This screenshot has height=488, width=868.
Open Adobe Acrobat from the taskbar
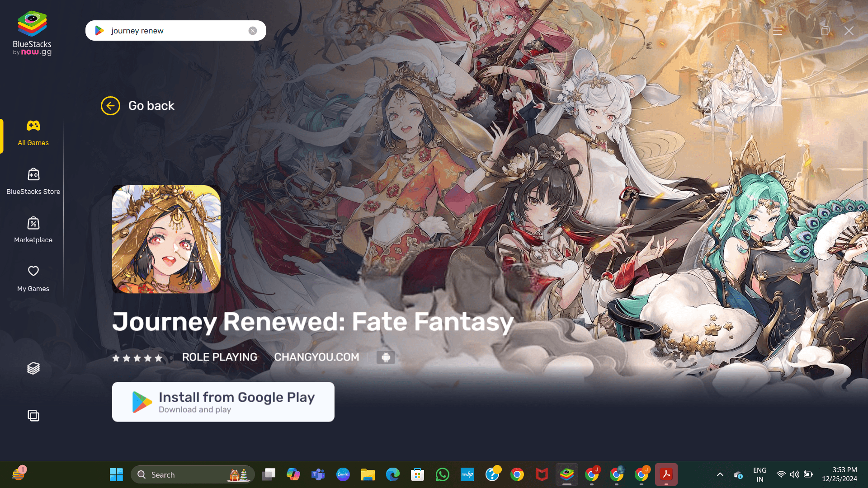pyautogui.click(x=666, y=474)
